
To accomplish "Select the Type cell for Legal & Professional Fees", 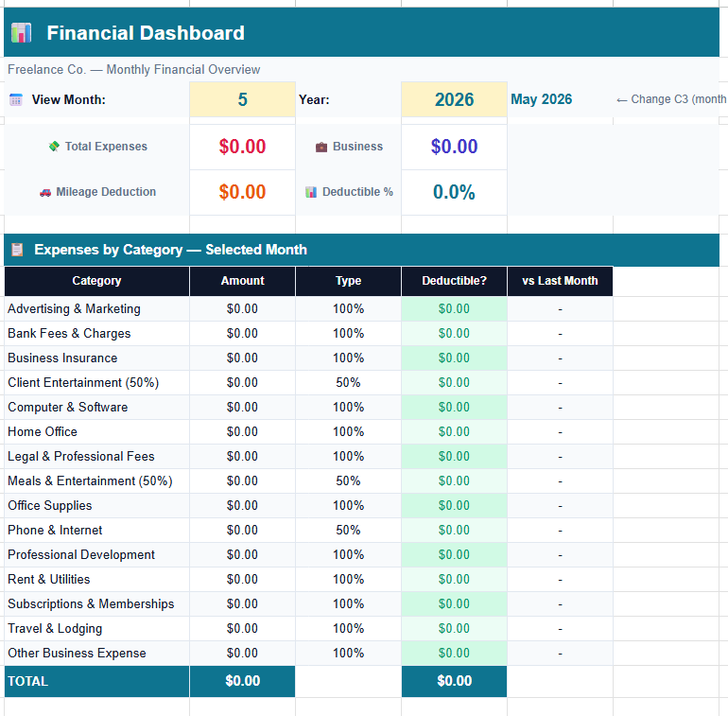I will (348, 457).
